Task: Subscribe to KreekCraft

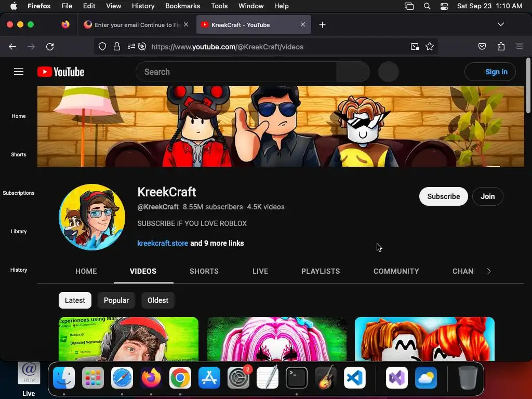Action: 444,196
